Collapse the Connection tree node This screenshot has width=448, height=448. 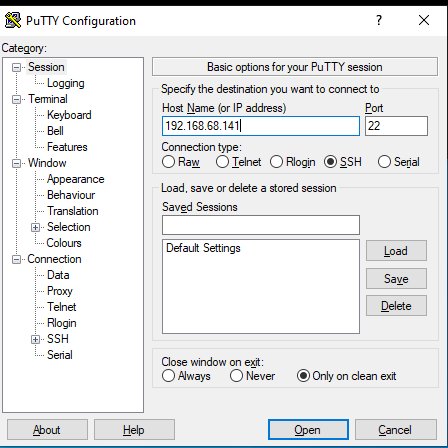pos(16,259)
